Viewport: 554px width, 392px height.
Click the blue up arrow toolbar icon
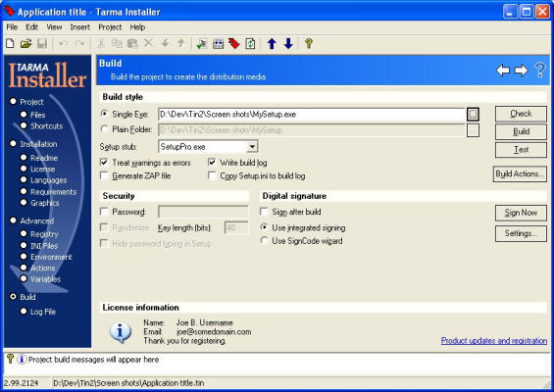[272, 43]
